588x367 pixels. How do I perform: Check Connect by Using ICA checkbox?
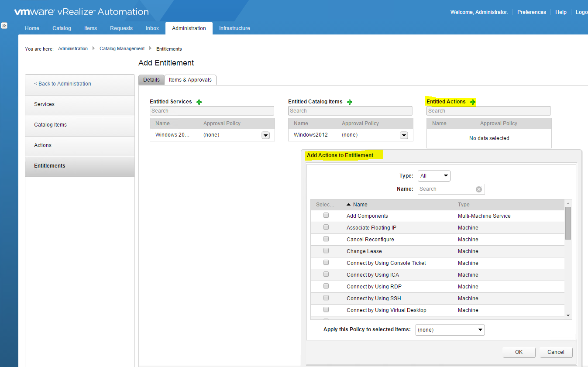click(x=326, y=274)
